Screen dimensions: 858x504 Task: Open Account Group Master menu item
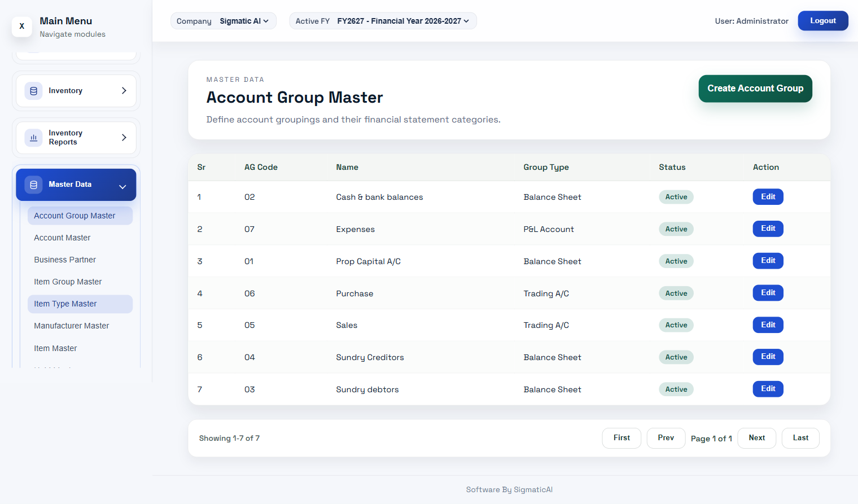pyautogui.click(x=80, y=216)
